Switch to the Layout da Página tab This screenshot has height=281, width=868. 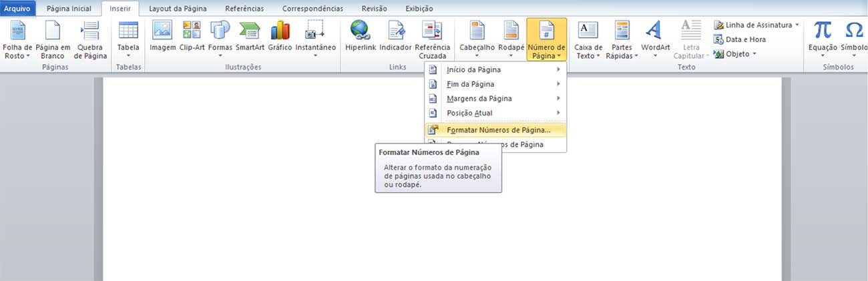tap(178, 9)
